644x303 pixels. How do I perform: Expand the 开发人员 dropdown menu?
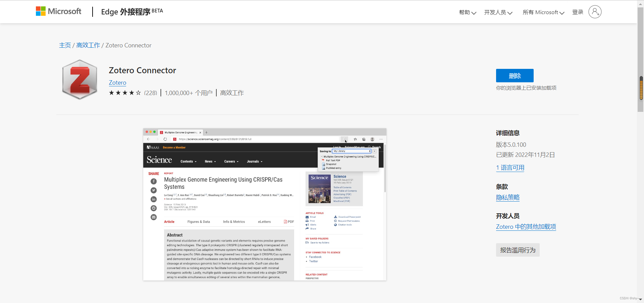(x=498, y=12)
